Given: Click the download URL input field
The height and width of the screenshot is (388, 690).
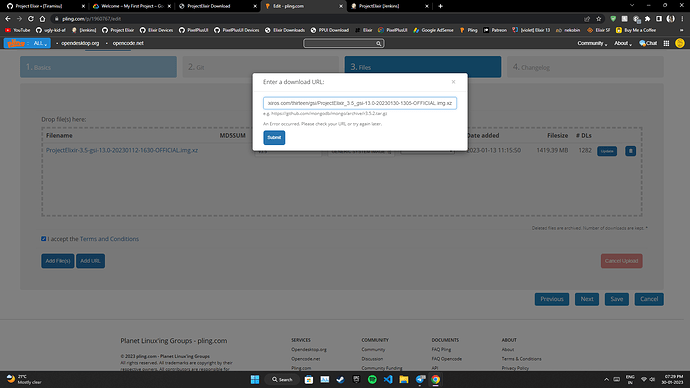Looking at the screenshot, I should click(360, 103).
